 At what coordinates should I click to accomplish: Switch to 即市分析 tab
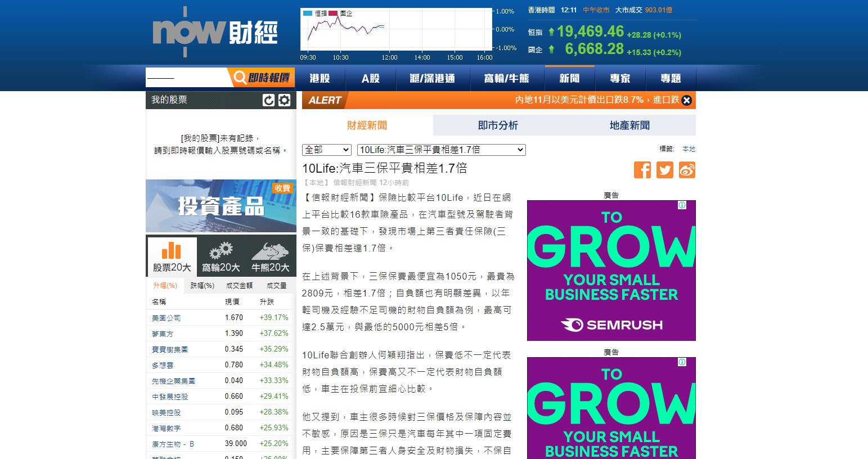coord(498,125)
